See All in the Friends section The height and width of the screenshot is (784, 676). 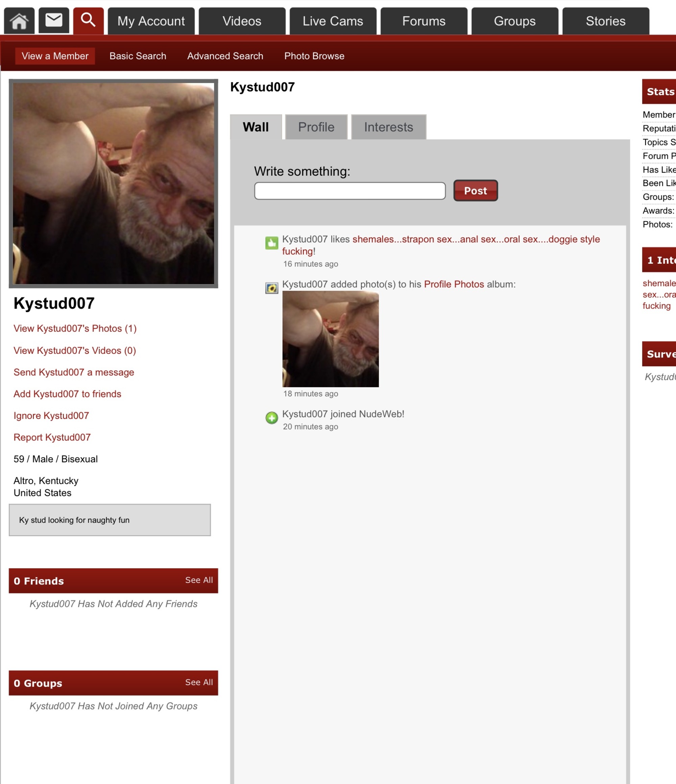(x=199, y=580)
